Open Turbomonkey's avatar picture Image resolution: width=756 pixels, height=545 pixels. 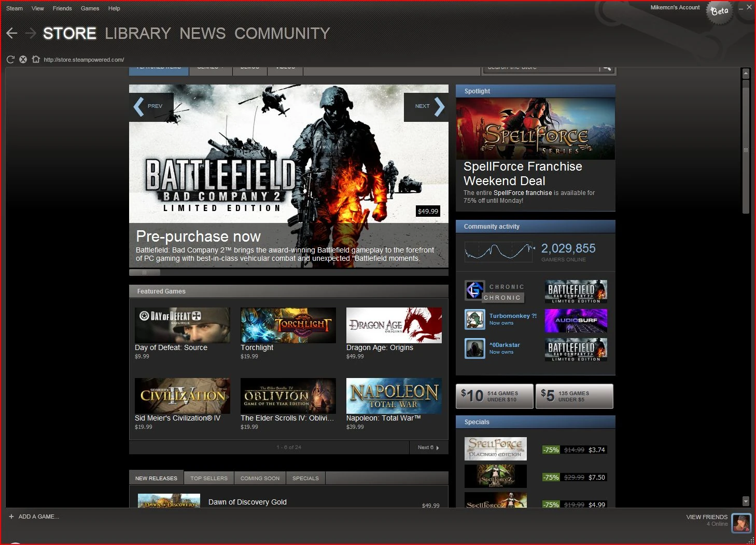[x=474, y=319]
